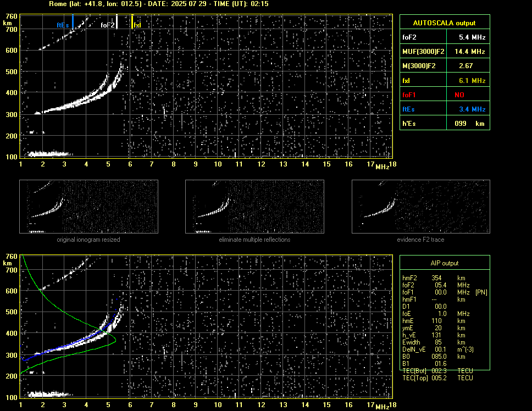Click the green profile curve peak in lower ionogram

pyautogui.click(x=115, y=340)
